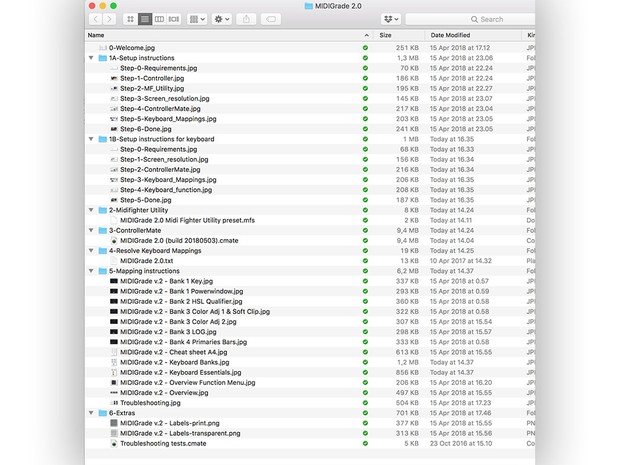Select Step-4-Keyboard_function.jpg
620x465 pixels.
(x=166, y=190)
